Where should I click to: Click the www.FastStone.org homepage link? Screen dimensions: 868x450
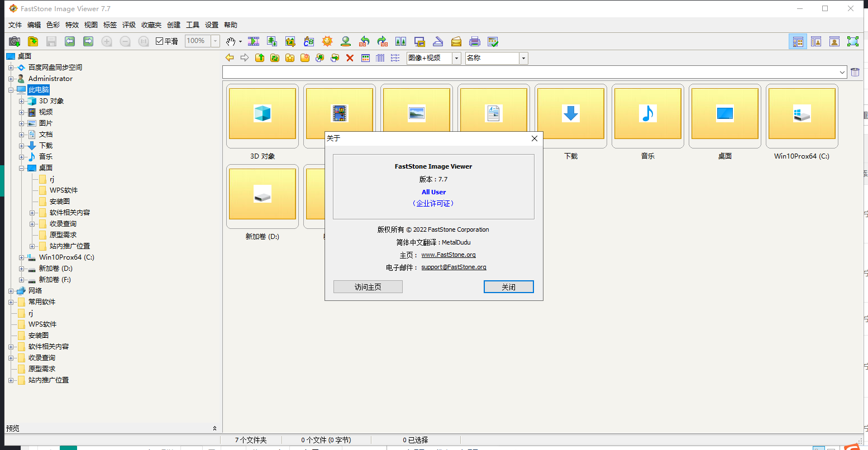449,255
